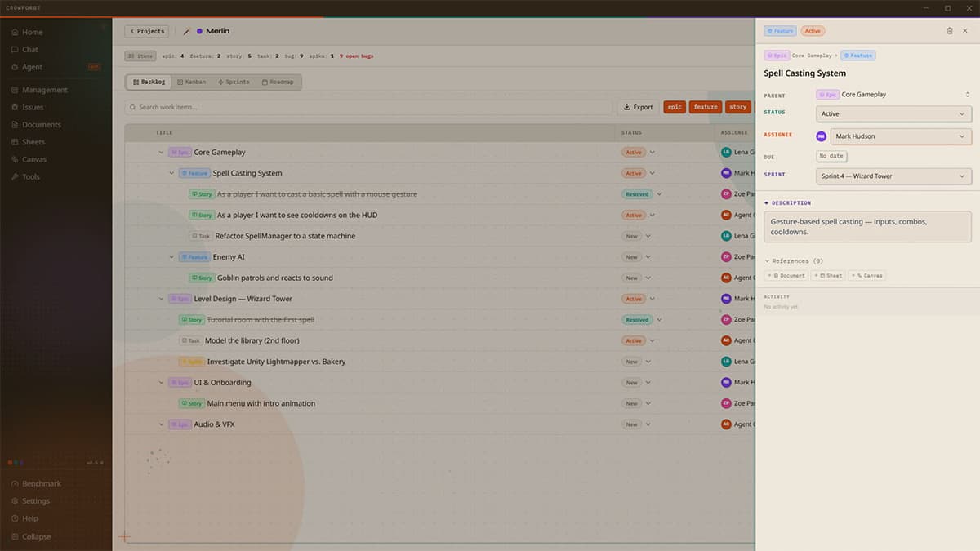Click the Core Gameplay breadcrumb in panel
The image size is (980, 551).
[x=812, y=56]
